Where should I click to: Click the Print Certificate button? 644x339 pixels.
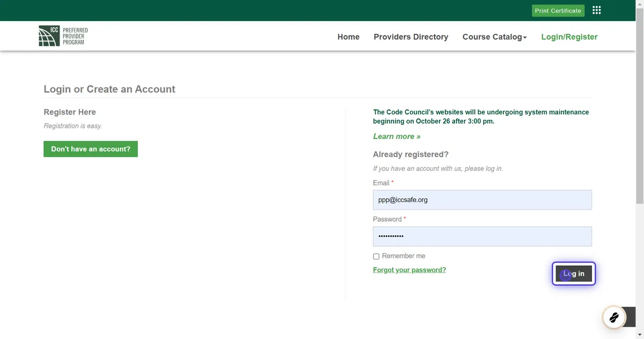point(558,10)
